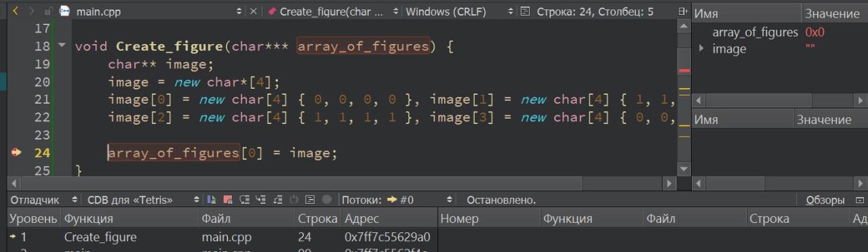Close the main.cpp document with X
This screenshot has height=252, width=868.
254,12
